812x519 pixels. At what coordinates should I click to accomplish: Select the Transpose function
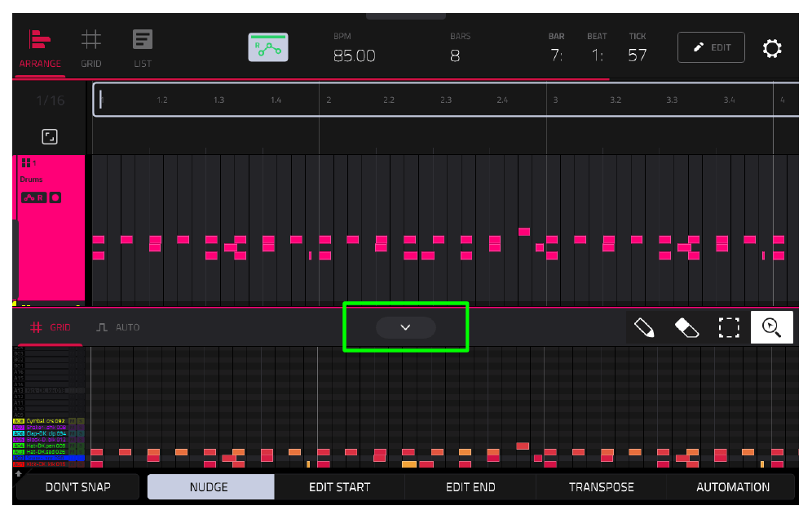tap(601, 487)
